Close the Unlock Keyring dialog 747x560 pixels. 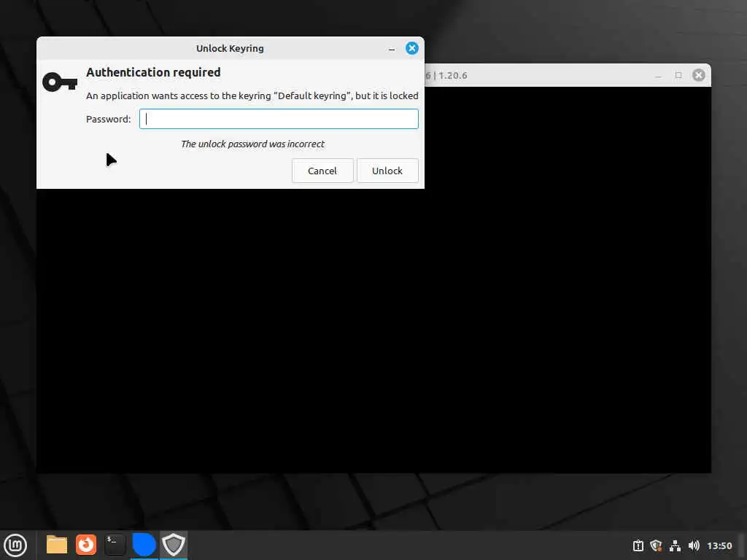tap(412, 48)
